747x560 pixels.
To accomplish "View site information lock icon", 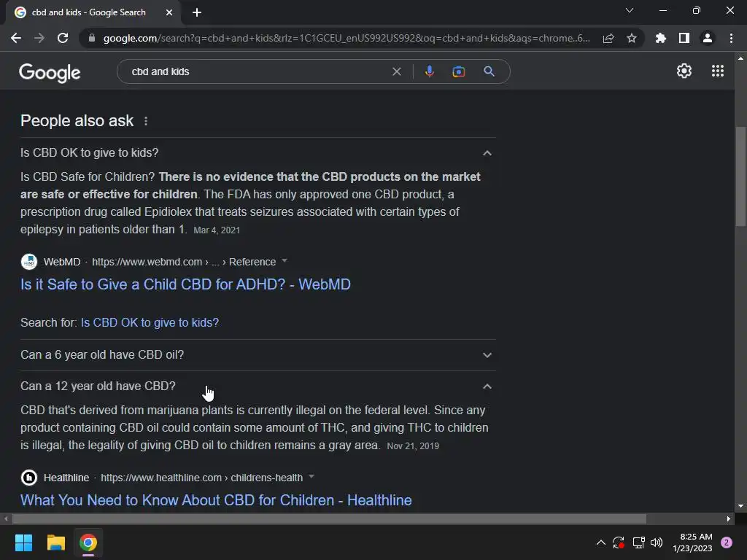I will [92, 38].
